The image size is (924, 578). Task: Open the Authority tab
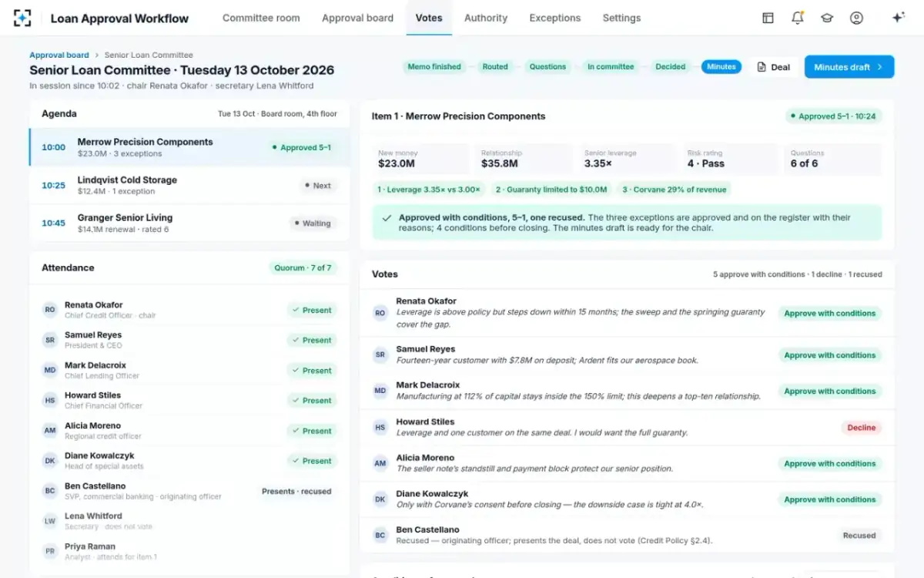(x=486, y=18)
